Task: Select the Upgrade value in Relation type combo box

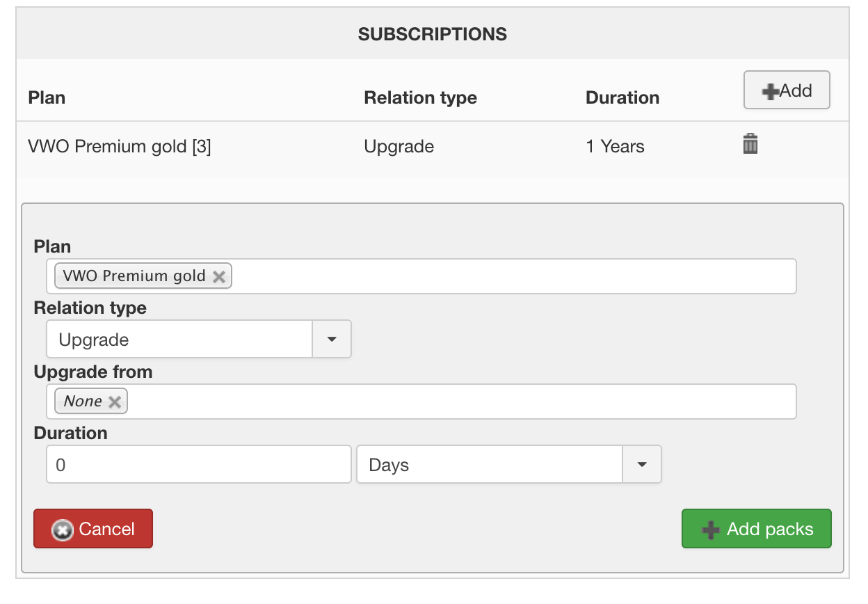Action: tap(179, 340)
